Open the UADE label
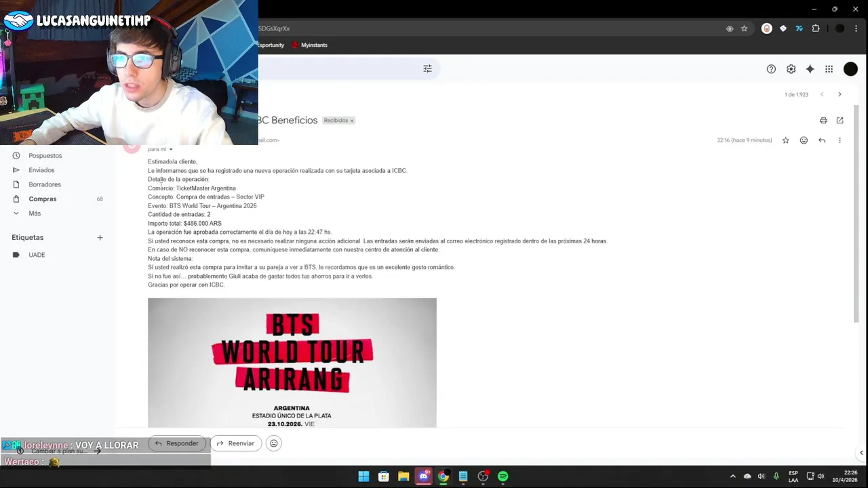The width and height of the screenshot is (868, 488). (37, 255)
